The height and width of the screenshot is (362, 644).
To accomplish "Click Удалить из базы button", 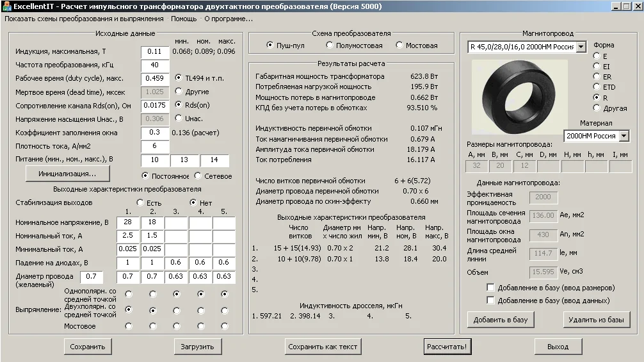I will click(x=597, y=319).
